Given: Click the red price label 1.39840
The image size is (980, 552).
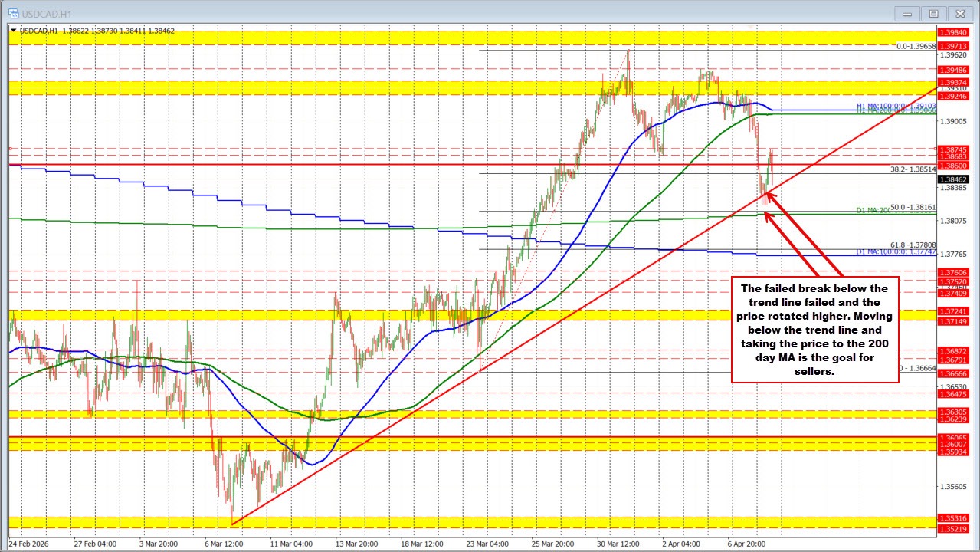Looking at the screenshot, I should [955, 34].
